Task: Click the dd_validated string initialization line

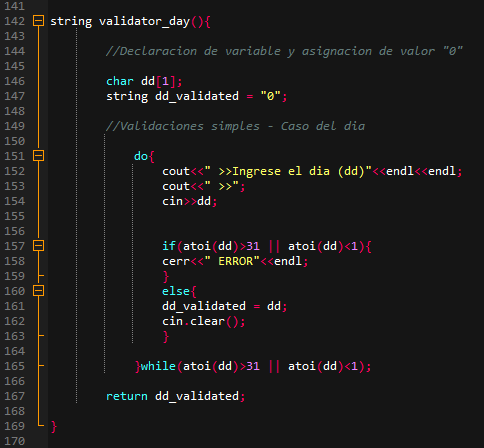Action: point(197,96)
